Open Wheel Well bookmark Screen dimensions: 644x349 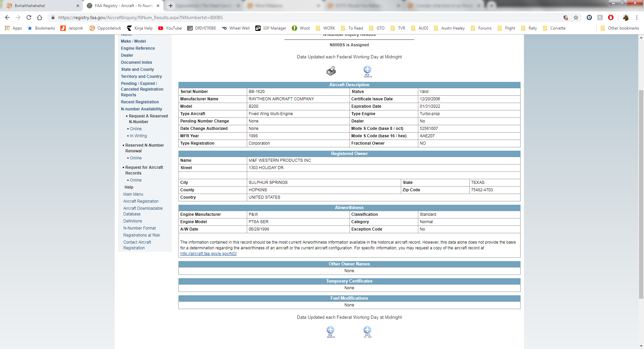pyautogui.click(x=236, y=28)
